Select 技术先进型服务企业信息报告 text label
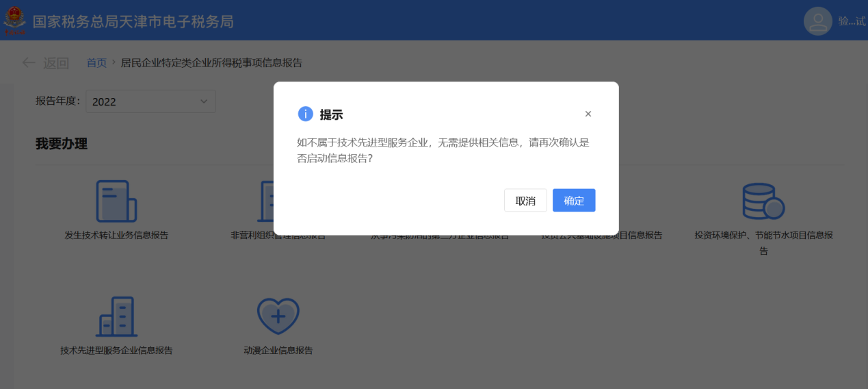This screenshot has height=389, width=868. [116, 350]
